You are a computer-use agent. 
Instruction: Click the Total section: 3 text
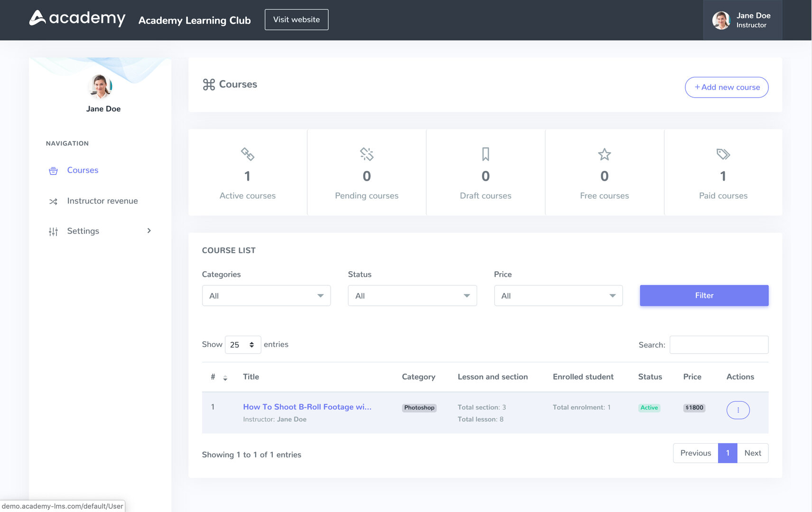482,407
